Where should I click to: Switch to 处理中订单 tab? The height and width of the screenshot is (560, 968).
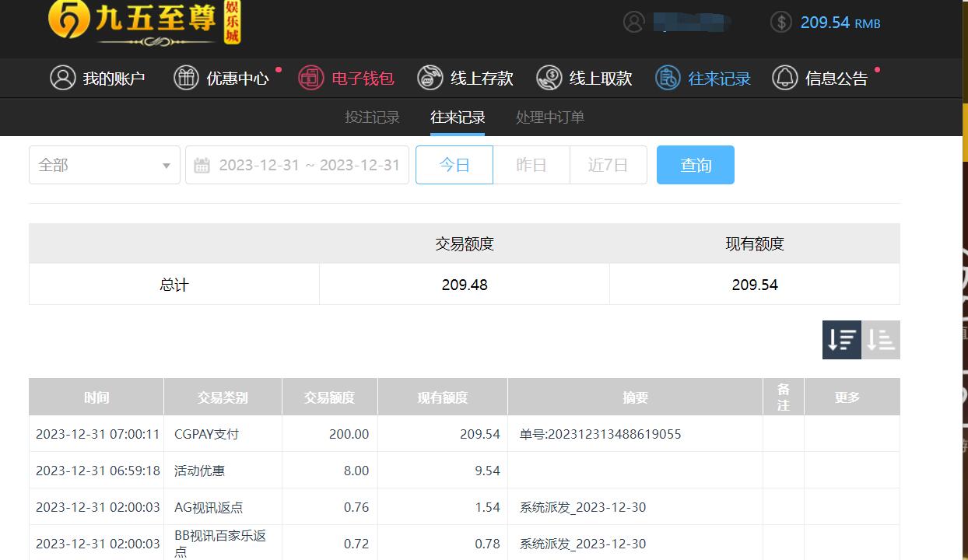(550, 117)
